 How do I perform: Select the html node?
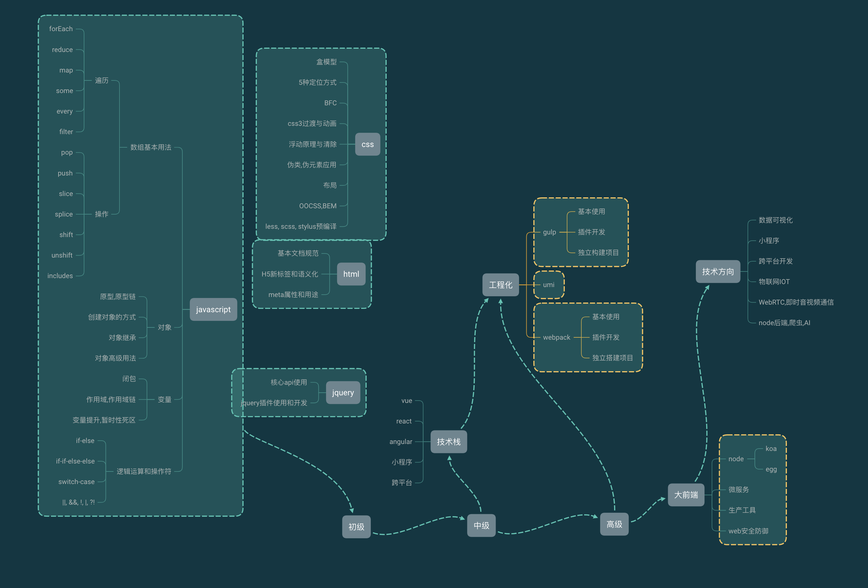click(351, 274)
